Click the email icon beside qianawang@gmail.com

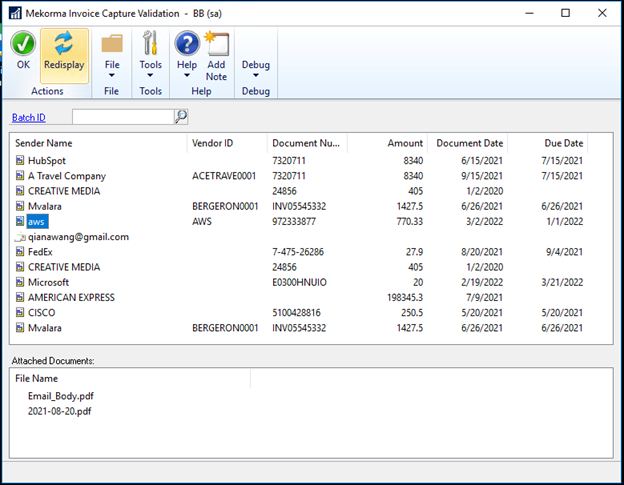pyautogui.click(x=20, y=237)
